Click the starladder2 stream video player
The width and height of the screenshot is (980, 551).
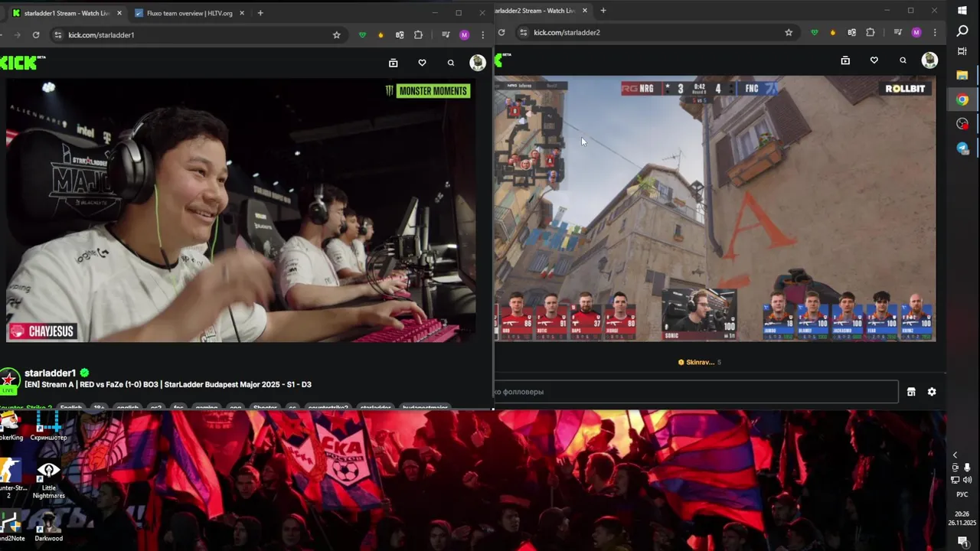click(715, 208)
